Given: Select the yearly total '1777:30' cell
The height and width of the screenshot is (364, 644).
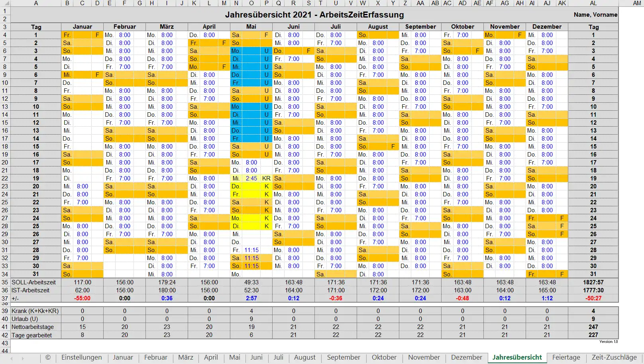Looking at the screenshot, I should point(593,290).
